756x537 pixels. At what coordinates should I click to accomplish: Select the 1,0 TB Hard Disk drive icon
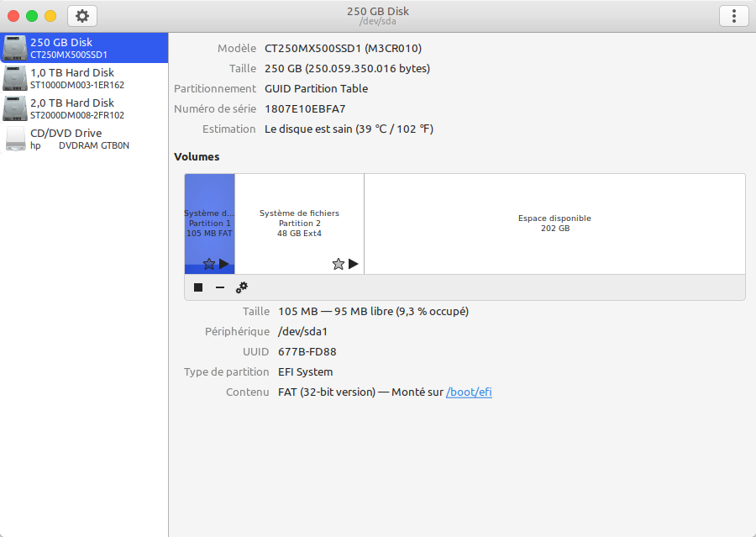[x=15, y=78]
